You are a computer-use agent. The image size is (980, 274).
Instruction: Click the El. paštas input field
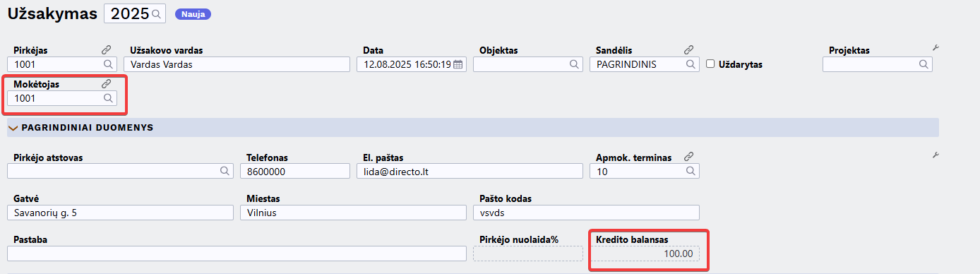tap(467, 171)
